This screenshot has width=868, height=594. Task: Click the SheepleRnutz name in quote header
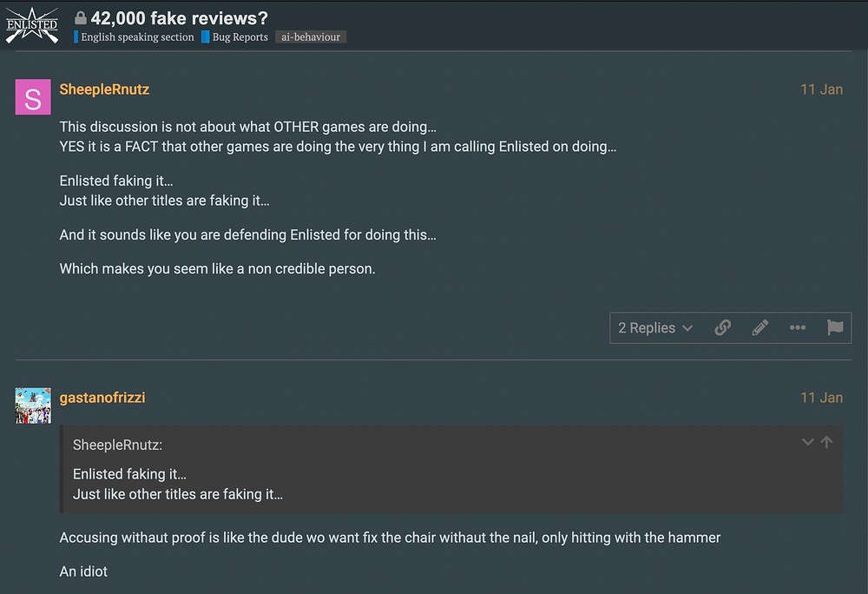(117, 445)
